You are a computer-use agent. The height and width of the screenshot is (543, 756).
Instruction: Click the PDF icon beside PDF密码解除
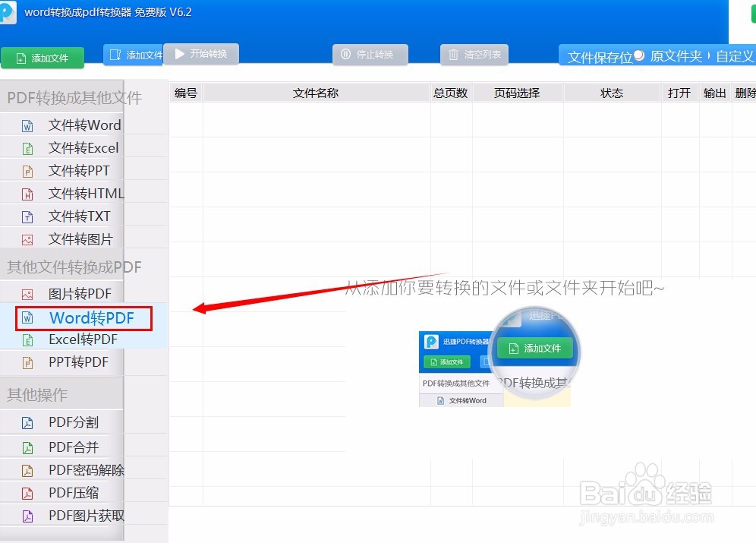tap(27, 471)
